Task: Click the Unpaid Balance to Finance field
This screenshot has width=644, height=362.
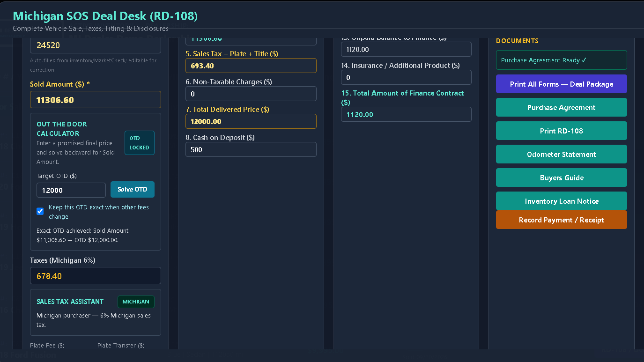Action: tap(406, 49)
